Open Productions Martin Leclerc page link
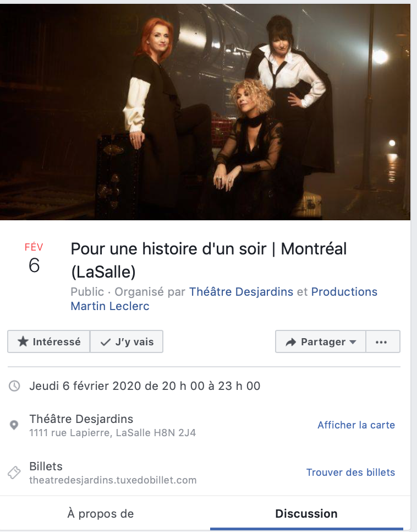This screenshot has height=532, width=417. click(224, 299)
